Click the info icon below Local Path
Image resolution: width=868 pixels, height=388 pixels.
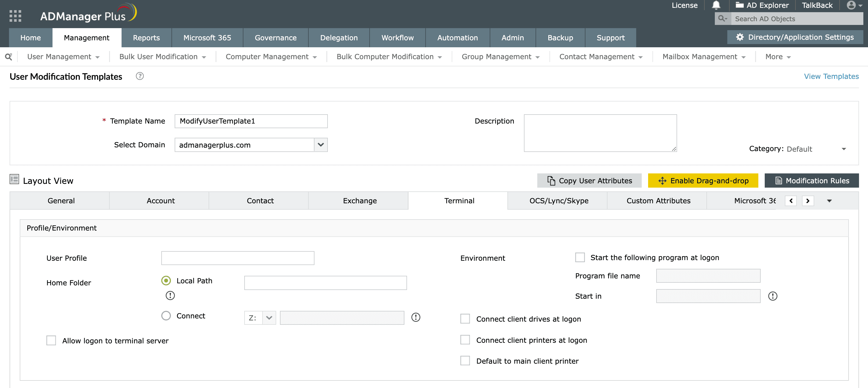[x=170, y=295]
